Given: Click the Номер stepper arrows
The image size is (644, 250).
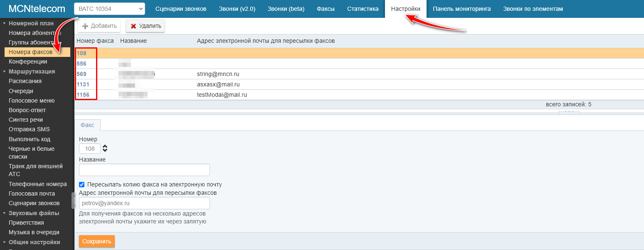Looking at the screenshot, I should (105, 148).
